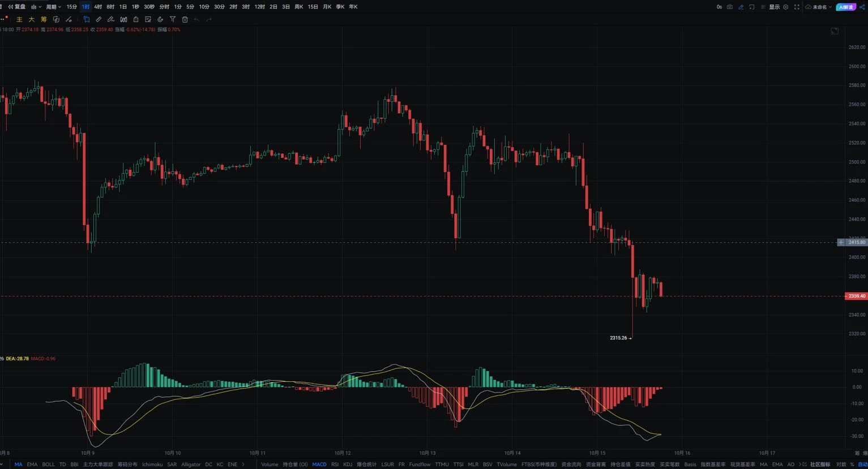Click the undo arrow icon
This screenshot has height=469, width=868.
pos(196,19)
